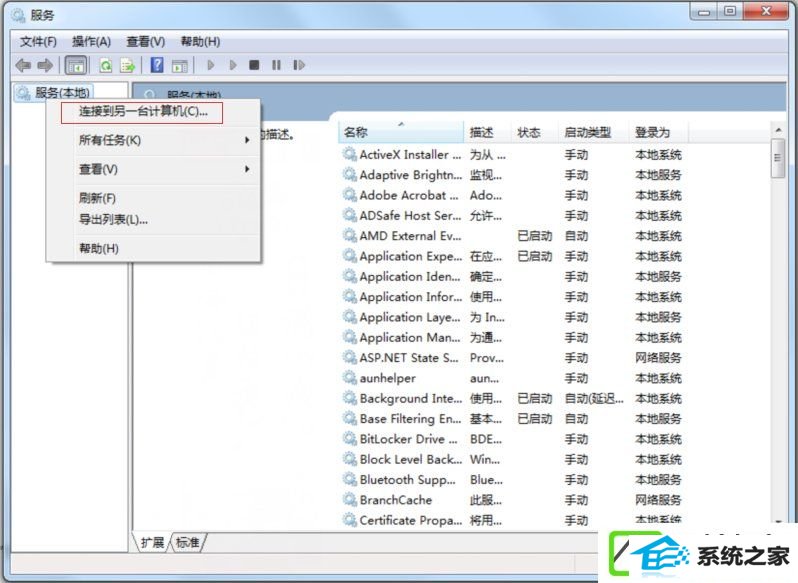Sort by the 登录为 column header
798x583 pixels.
click(659, 132)
